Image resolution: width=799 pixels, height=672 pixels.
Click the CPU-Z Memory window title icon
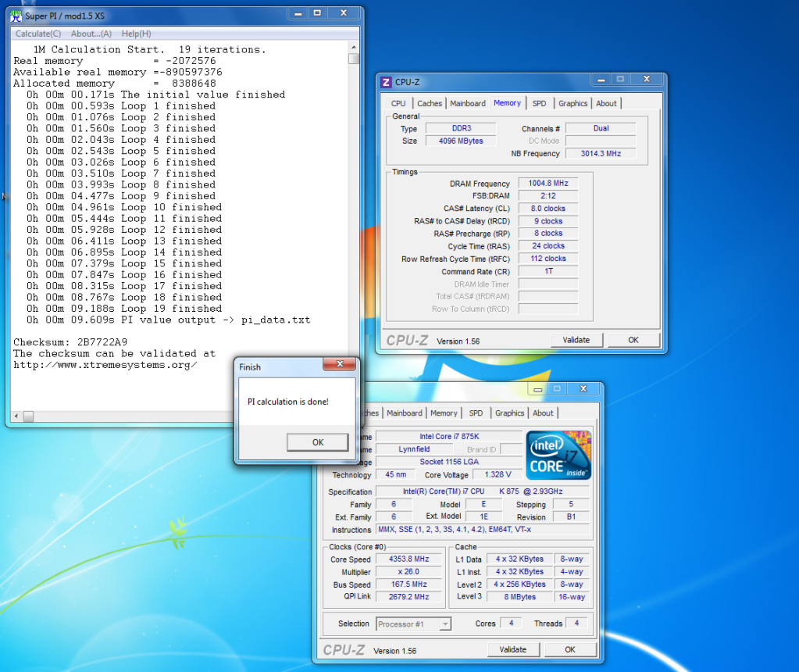pos(386,82)
